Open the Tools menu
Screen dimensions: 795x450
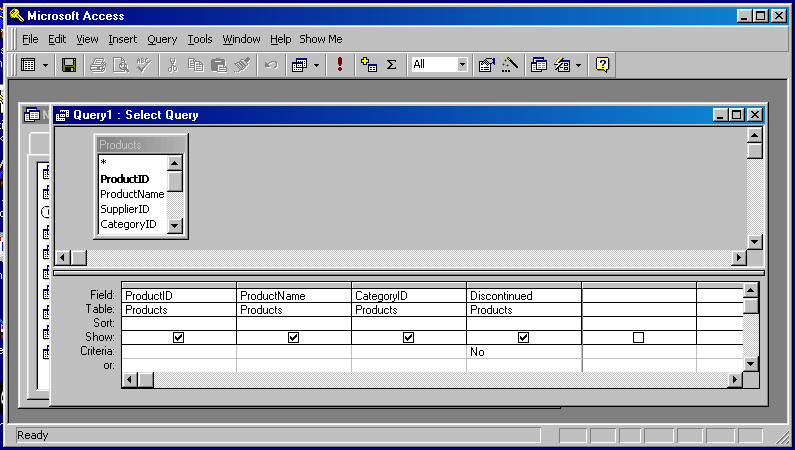click(x=200, y=39)
